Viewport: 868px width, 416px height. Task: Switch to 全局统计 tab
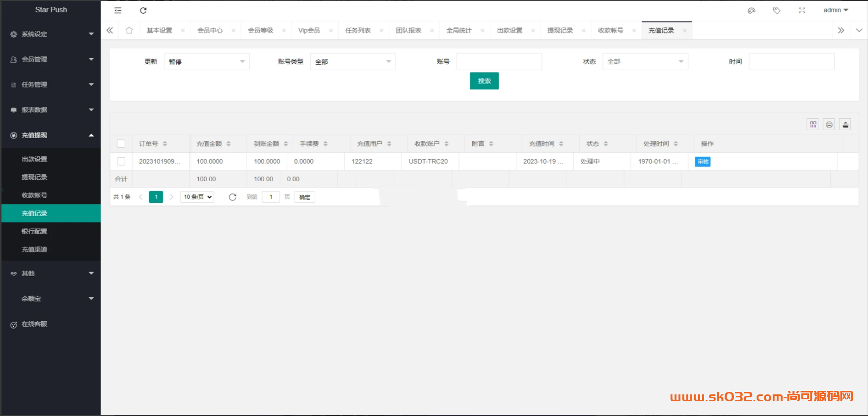click(x=459, y=30)
